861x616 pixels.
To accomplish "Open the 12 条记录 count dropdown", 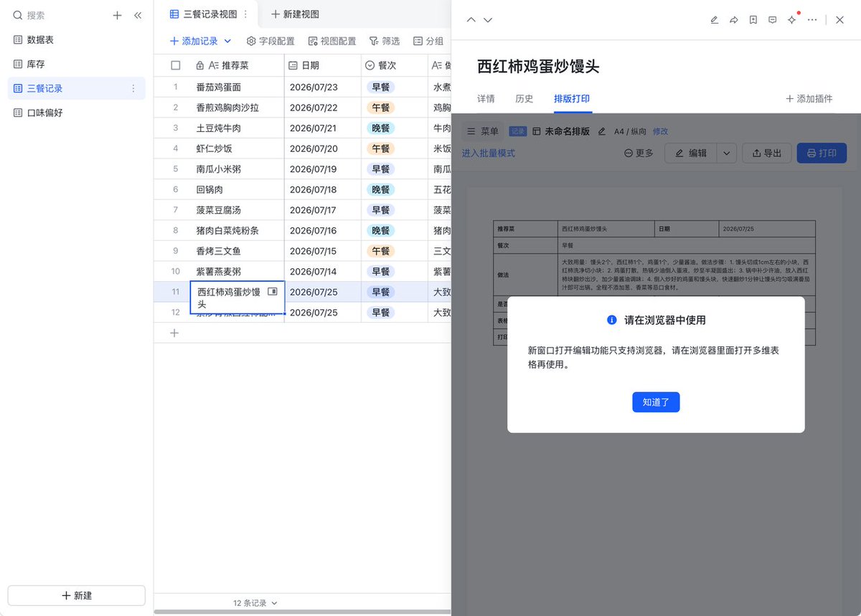I will (x=255, y=603).
